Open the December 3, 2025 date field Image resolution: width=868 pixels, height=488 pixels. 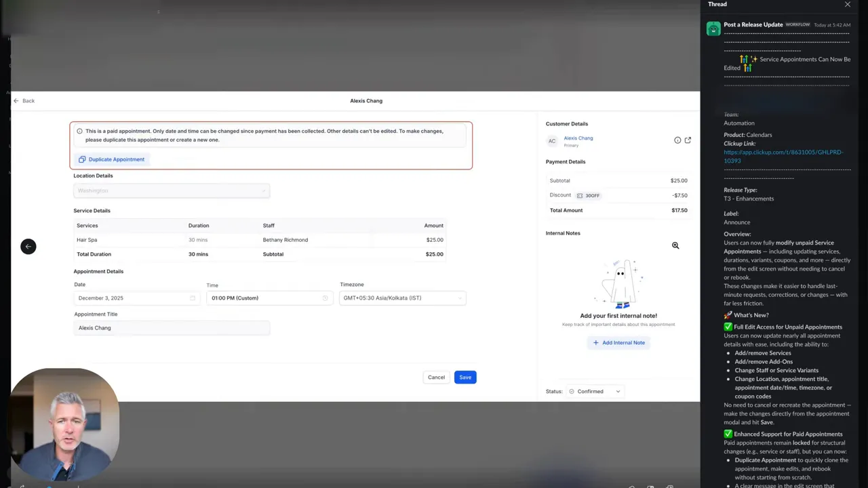[x=136, y=298]
